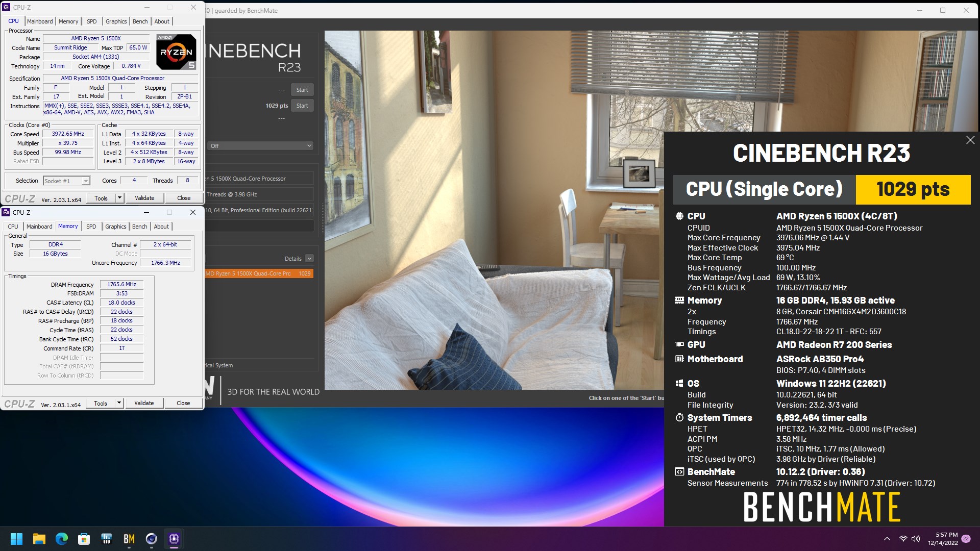Screen dimensions: 980x551
Task: Start the Cinebench multi-core test
Action: click(302, 90)
